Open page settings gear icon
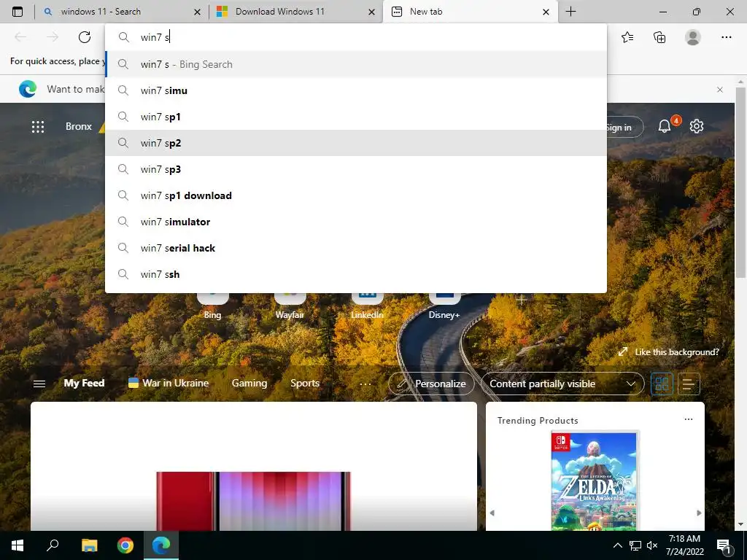 point(697,126)
